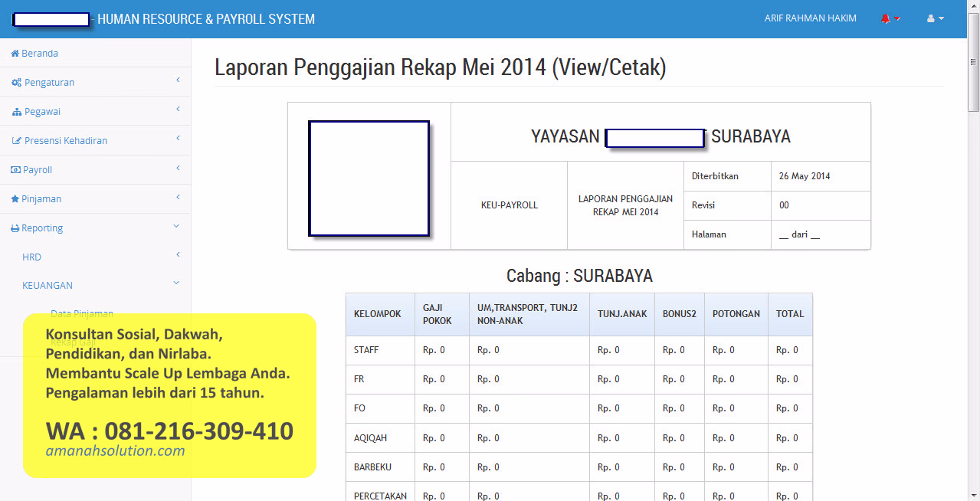This screenshot has width=980, height=501.
Task: Click the Halaman label
Action: (709, 234)
